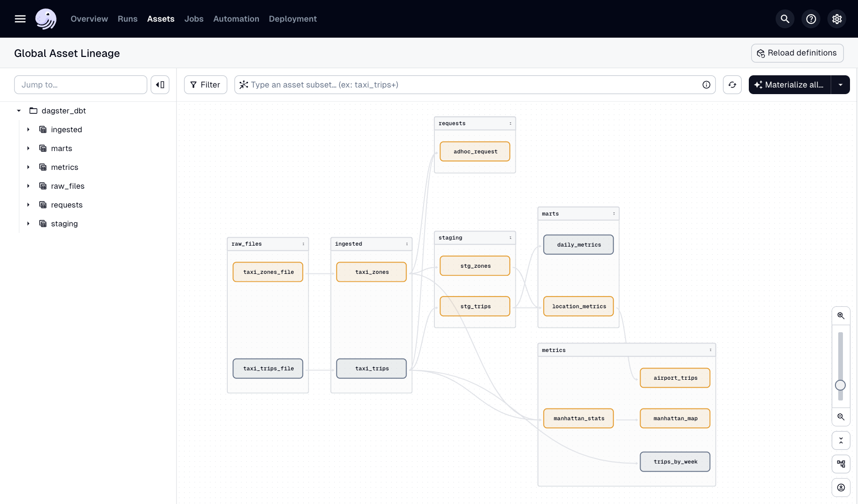Click the search icon in the top bar
This screenshot has width=858, height=504.
(x=785, y=19)
